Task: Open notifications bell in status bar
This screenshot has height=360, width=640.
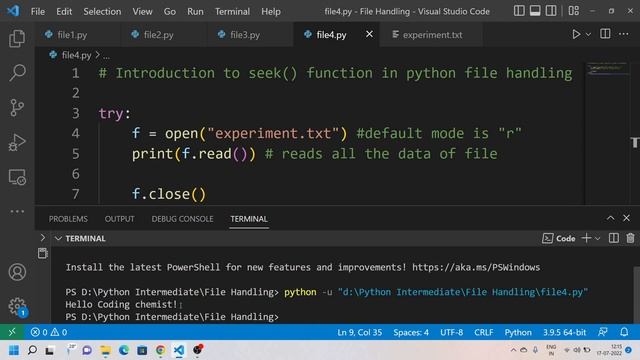Action: pos(624,332)
